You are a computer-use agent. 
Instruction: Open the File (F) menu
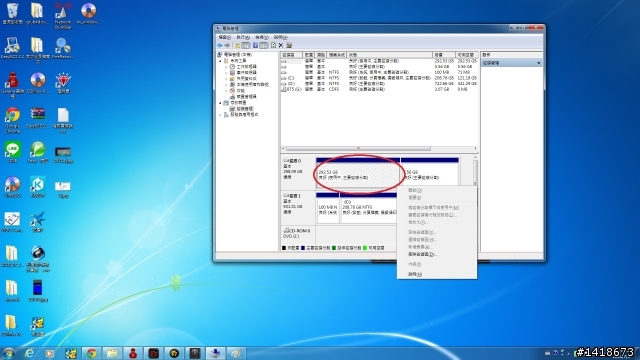click(224, 38)
